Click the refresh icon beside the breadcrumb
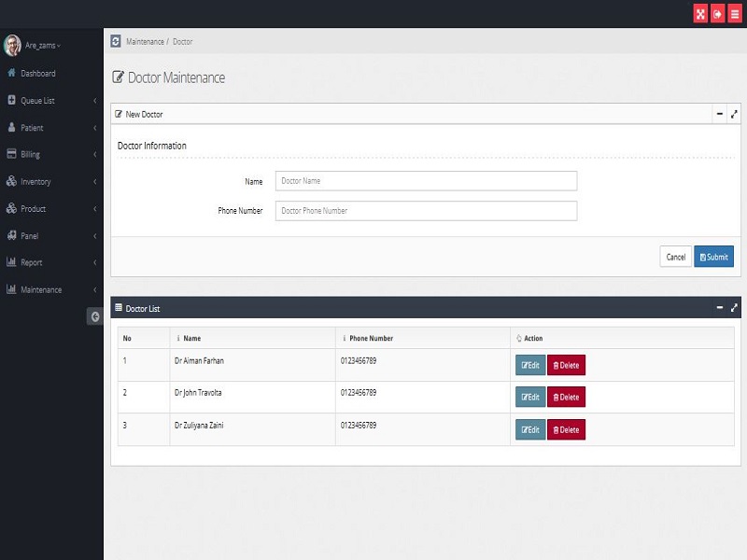747x560 pixels. point(116,41)
